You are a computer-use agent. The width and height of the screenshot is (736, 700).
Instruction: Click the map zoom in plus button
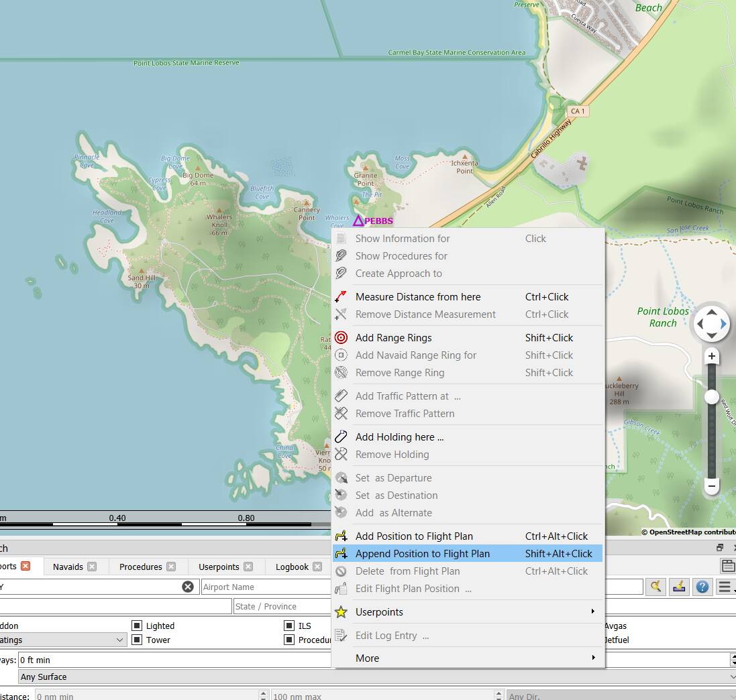point(712,357)
